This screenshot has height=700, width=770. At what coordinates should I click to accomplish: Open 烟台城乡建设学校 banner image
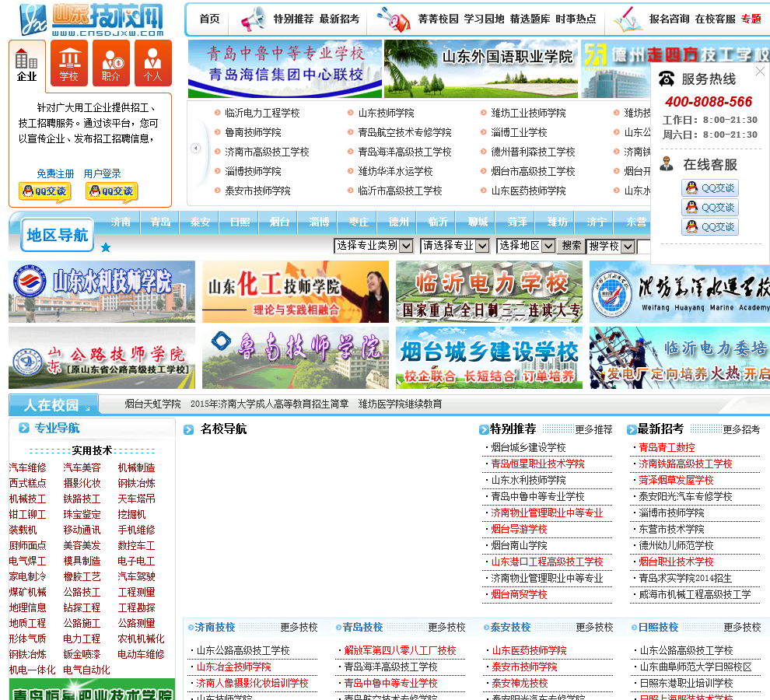(x=489, y=358)
